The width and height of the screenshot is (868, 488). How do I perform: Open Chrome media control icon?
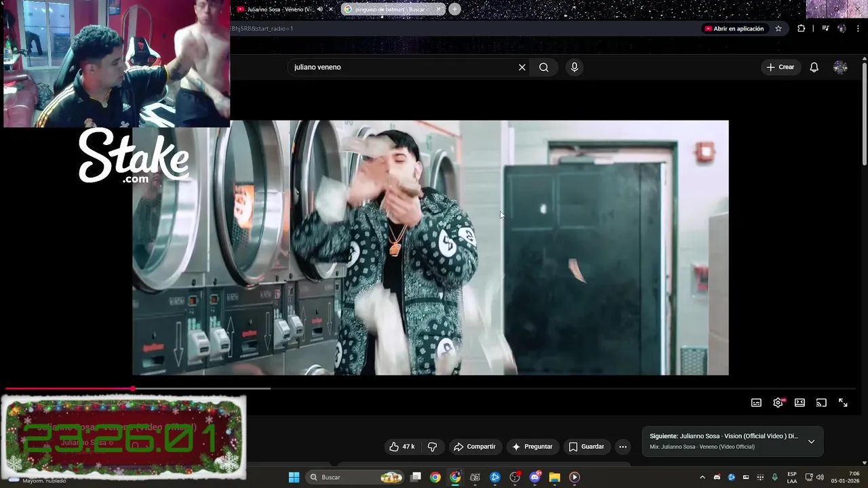(825, 28)
